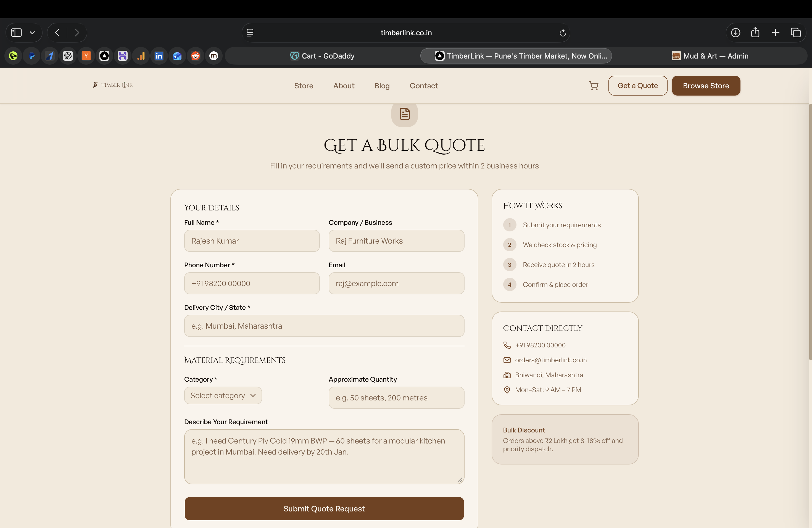Select the LinkedIn icon in the tab bar
Viewport: 812px width, 528px height.
pyautogui.click(x=159, y=56)
